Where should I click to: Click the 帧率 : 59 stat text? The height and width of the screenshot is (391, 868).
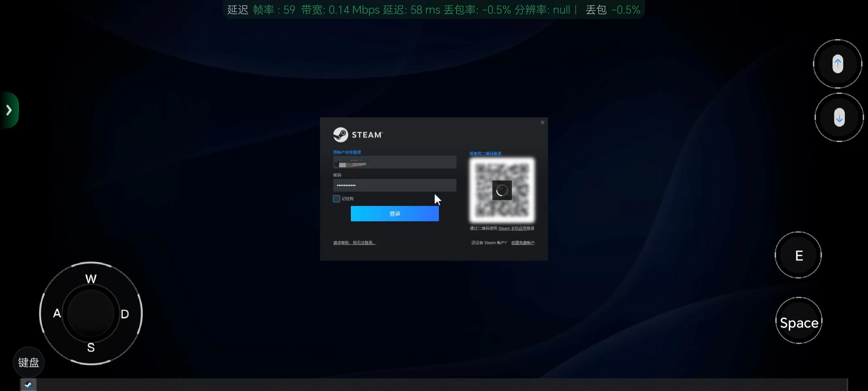pos(274,10)
